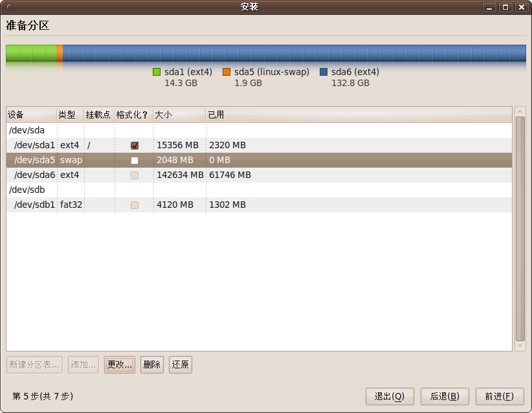Image resolution: width=532 pixels, height=413 pixels.
Task: Click the green sda1 (ext4) legend swatch
Action: (x=157, y=72)
